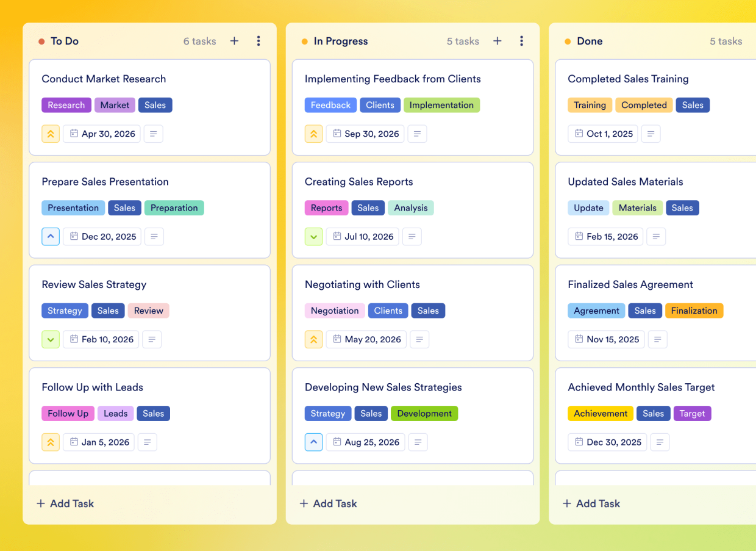Viewport: 756px width, 551px height.
Task: Click Add Task in the Done column
Action: click(591, 503)
